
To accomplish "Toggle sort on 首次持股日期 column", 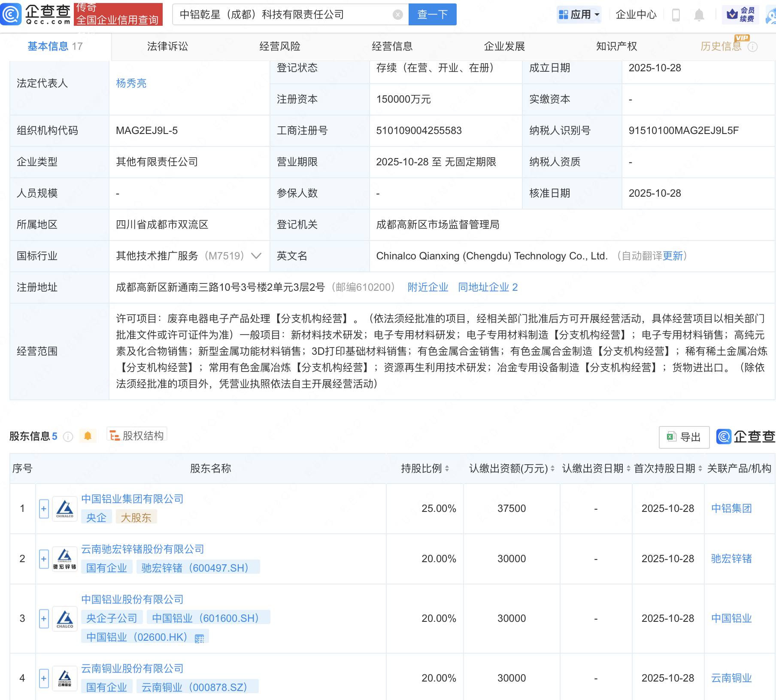I will pos(700,469).
